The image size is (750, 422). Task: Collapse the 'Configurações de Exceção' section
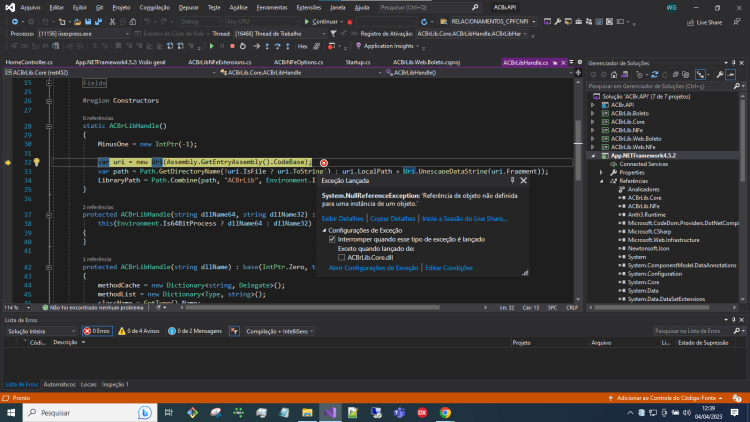[x=324, y=231]
